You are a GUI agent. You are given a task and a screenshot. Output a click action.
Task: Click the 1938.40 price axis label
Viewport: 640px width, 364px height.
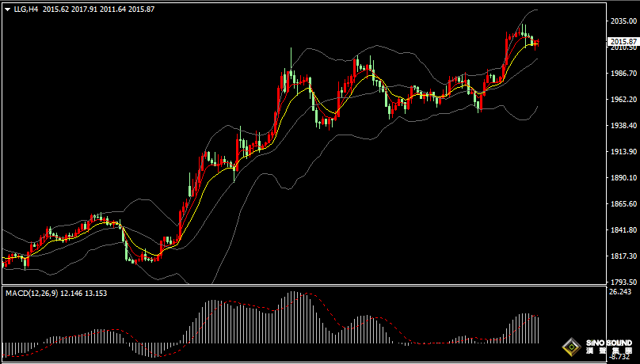(x=623, y=126)
